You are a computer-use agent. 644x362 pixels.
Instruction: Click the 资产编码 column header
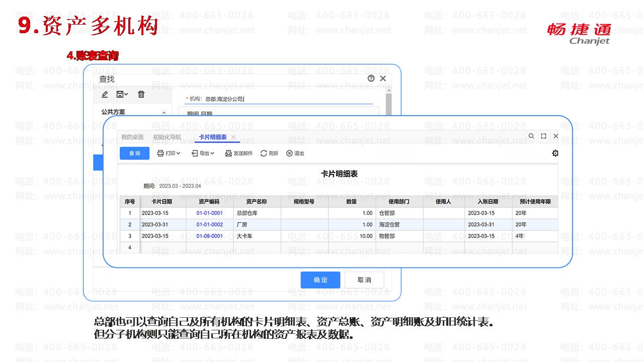tap(209, 202)
